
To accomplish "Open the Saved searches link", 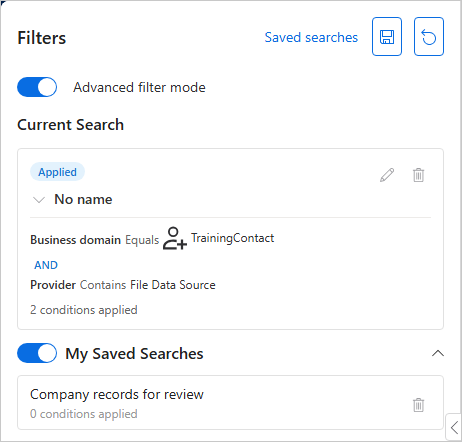I will coord(311,37).
